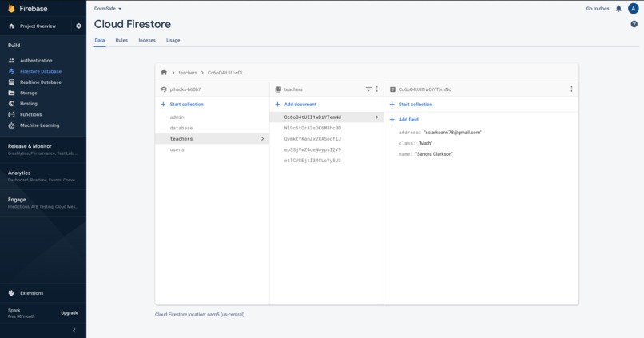Viewport: 644px width, 338px height.
Task: Click the document icon in header
Action: [x=392, y=89]
